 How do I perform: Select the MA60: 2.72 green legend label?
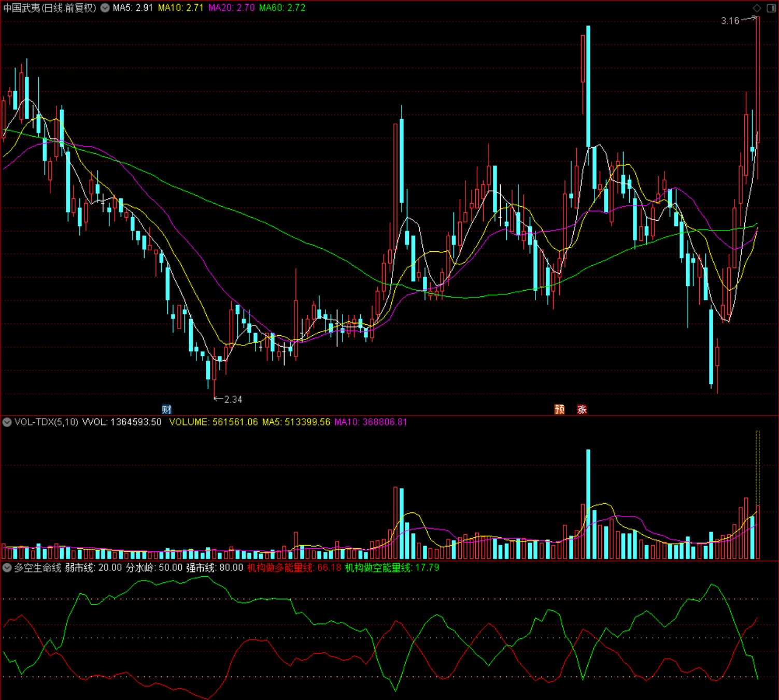click(282, 8)
